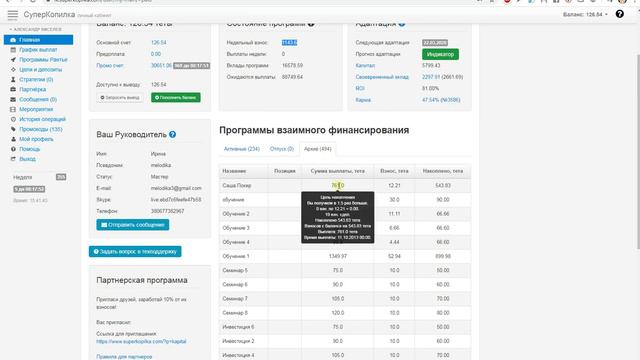
Task: Click the Основной счет value 126.54
Action: click(x=158, y=43)
